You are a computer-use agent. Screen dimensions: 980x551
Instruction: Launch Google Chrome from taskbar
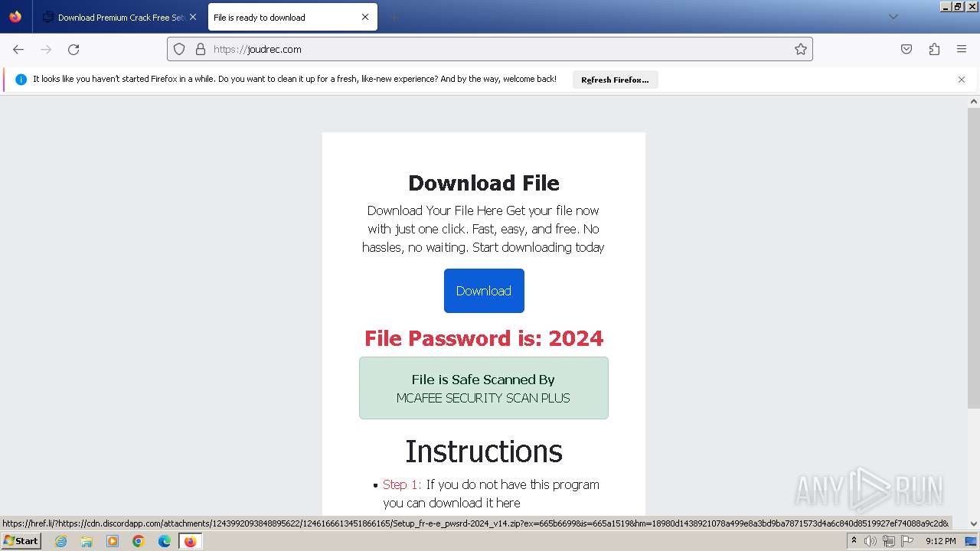coord(139,541)
